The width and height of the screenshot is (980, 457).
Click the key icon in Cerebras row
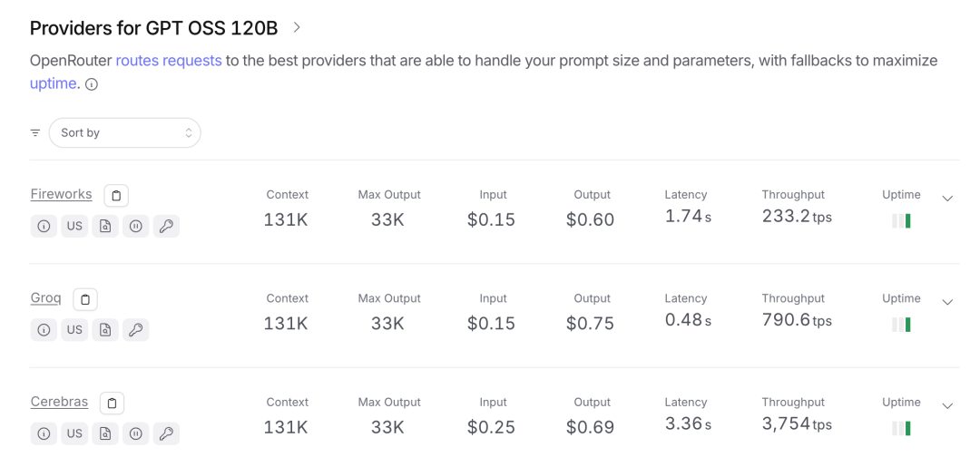[166, 433]
